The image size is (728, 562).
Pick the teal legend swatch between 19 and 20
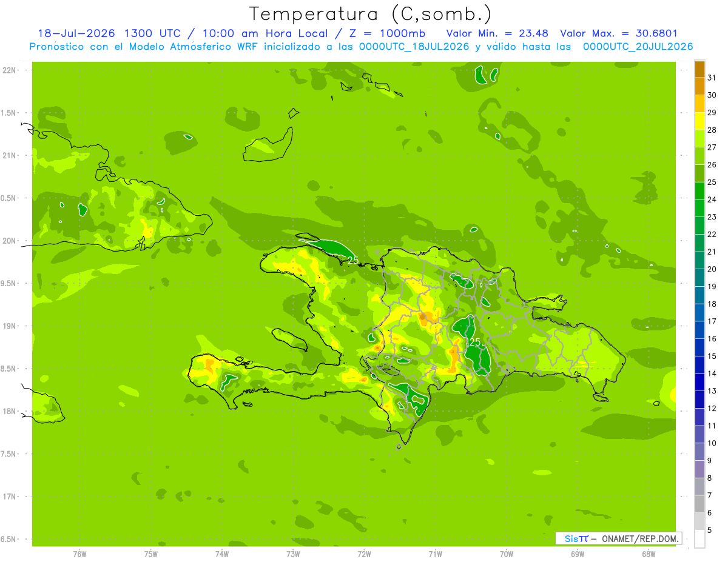click(699, 278)
